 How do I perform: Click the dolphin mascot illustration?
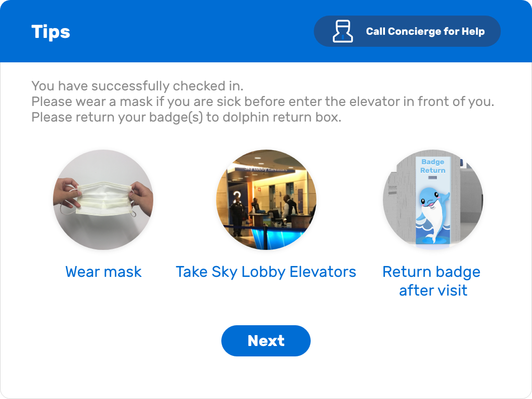433,216
